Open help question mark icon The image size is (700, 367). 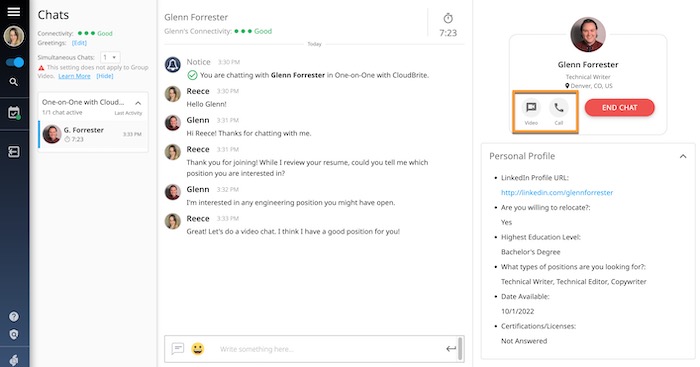(14, 317)
